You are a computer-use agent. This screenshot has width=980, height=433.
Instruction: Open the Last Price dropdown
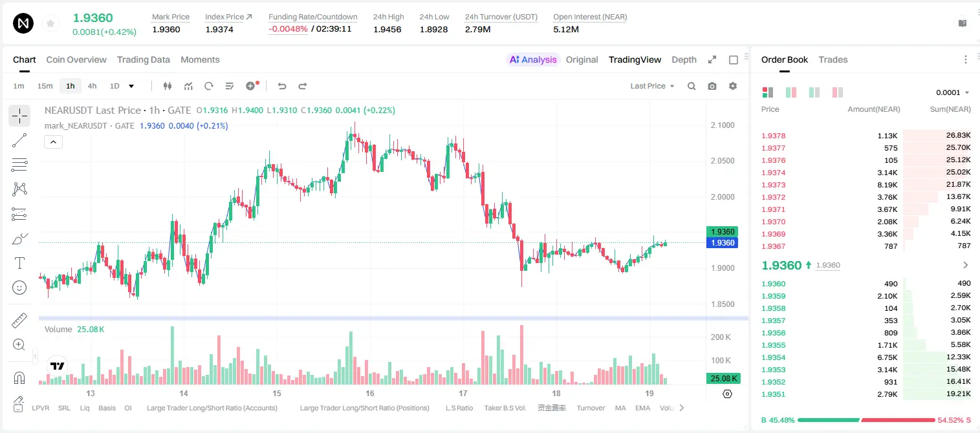652,86
